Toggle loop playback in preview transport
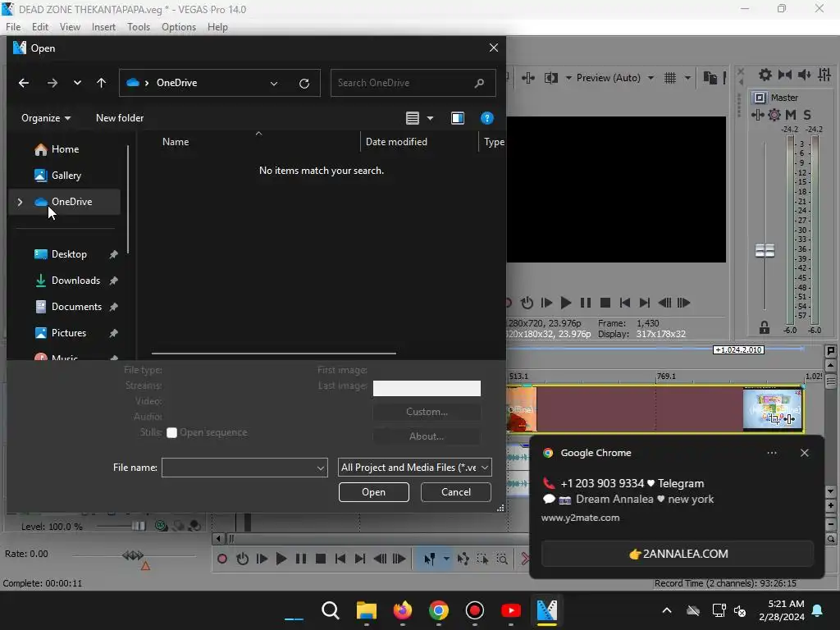Screen dimensions: 840x630 [527, 304]
